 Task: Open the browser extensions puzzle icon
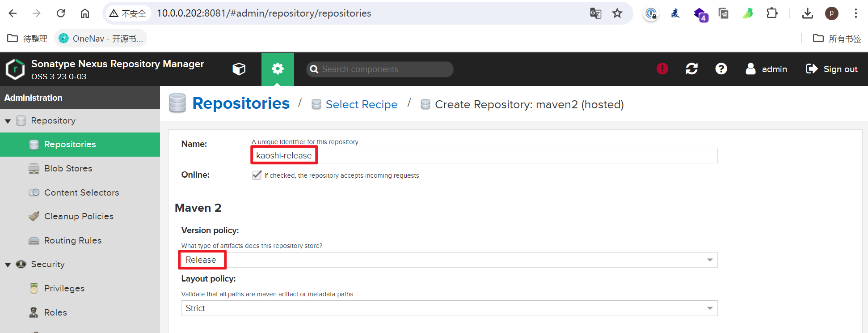(x=772, y=13)
